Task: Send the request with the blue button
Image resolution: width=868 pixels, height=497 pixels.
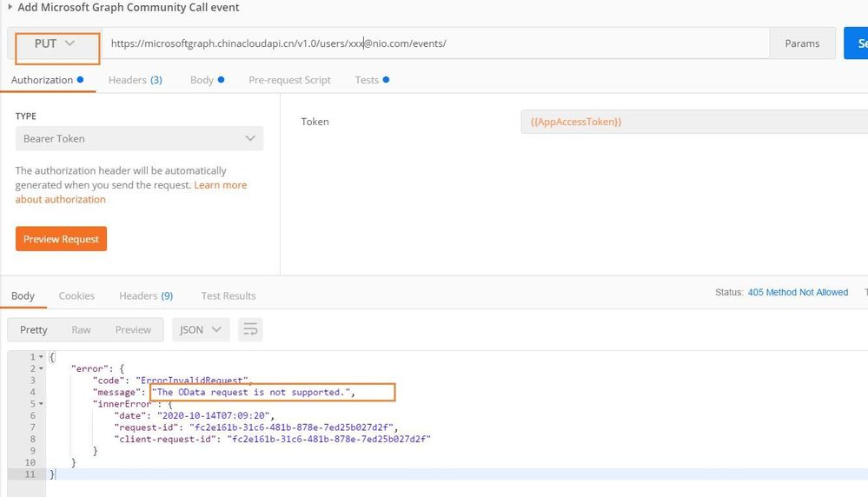Action: [x=856, y=43]
